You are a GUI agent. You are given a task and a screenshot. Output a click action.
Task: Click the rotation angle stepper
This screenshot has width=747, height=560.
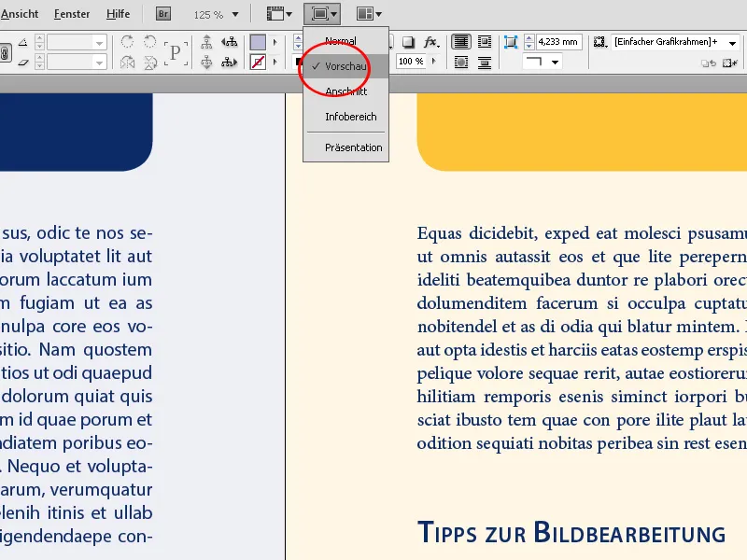(x=39, y=42)
